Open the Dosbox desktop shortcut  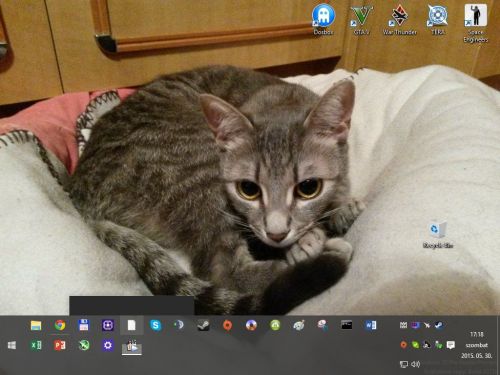coord(323,19)
